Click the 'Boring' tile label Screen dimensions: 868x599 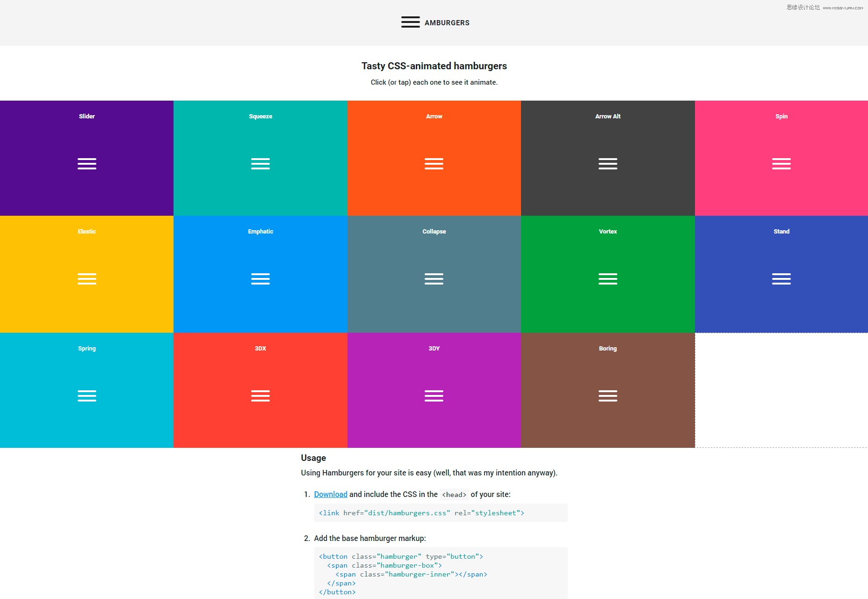point(608,348)
